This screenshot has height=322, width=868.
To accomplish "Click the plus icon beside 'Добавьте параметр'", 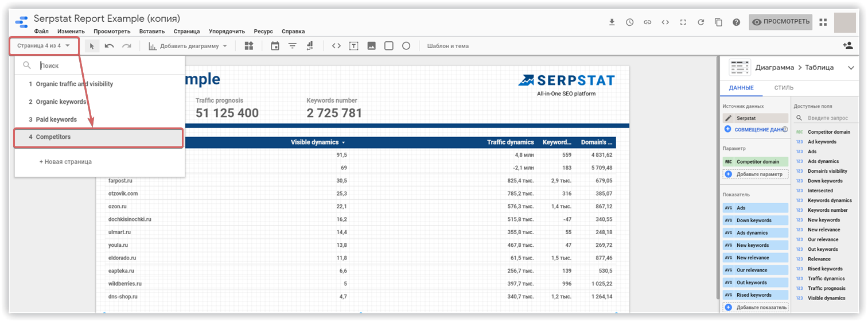I will pyautogui.click(x=728, y=174).
